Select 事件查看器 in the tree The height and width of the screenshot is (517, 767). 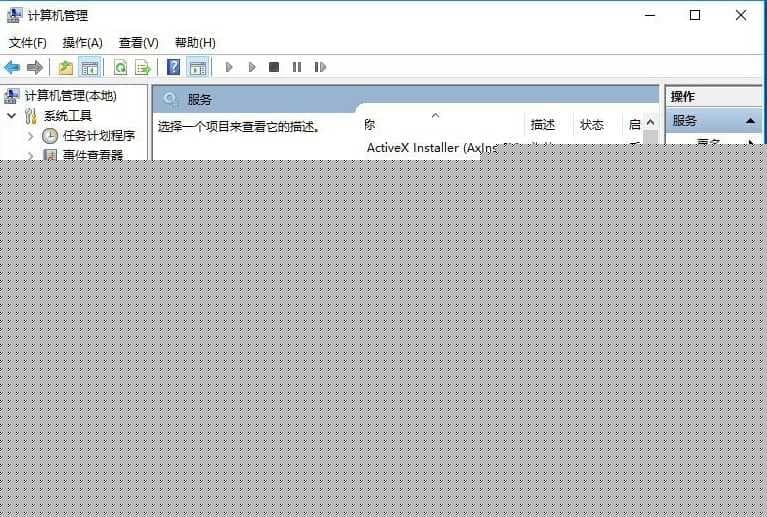pos(93,154)
